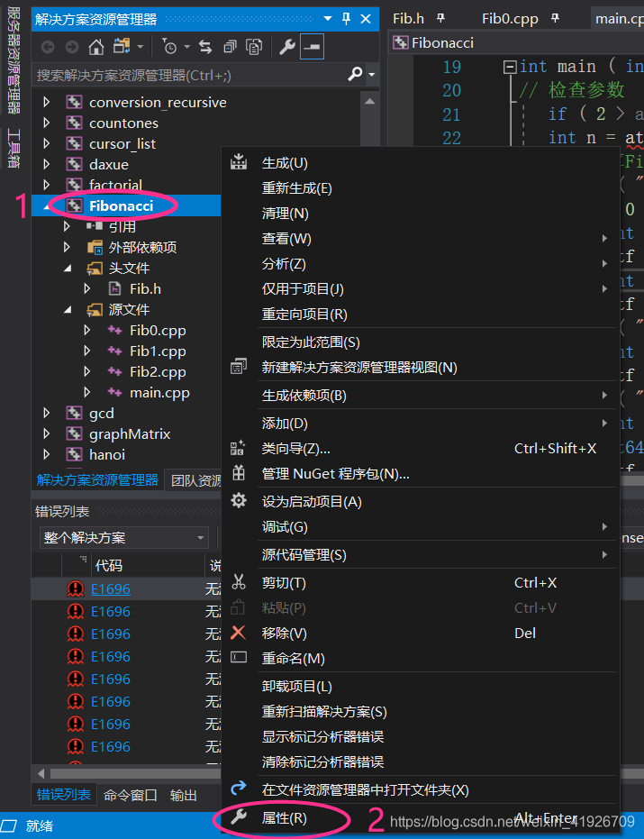Select main.cpp in the solution tree
Screen dimensions: 644x839
159,392
